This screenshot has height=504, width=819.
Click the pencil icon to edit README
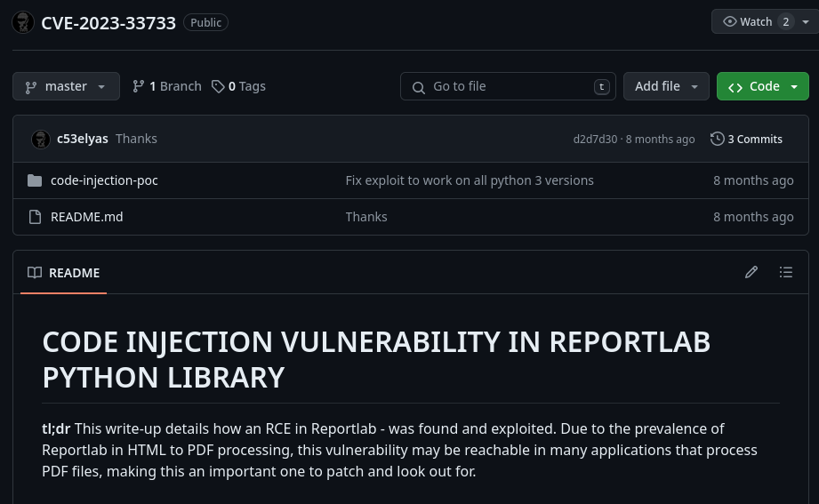[x=751, y=272]
